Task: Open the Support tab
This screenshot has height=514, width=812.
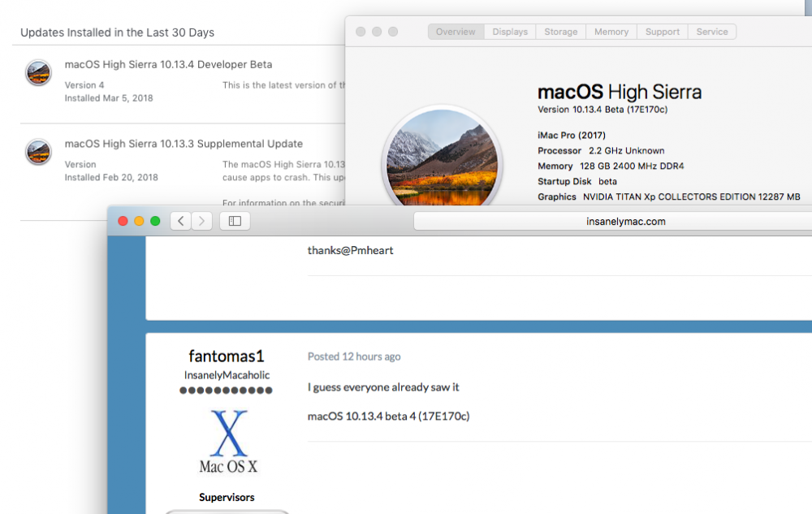Action: [663, 32]
